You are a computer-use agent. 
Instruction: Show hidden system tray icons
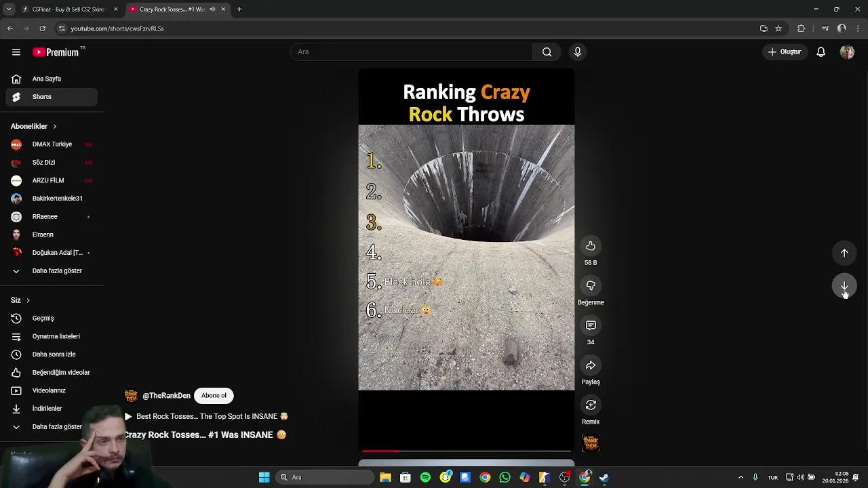[741, 477]
